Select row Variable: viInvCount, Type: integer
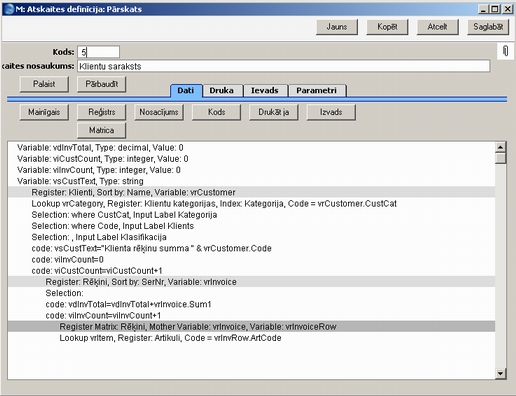The height and width of the screenshot is (396, 516). pyautogui.click(x=251, y=170)
